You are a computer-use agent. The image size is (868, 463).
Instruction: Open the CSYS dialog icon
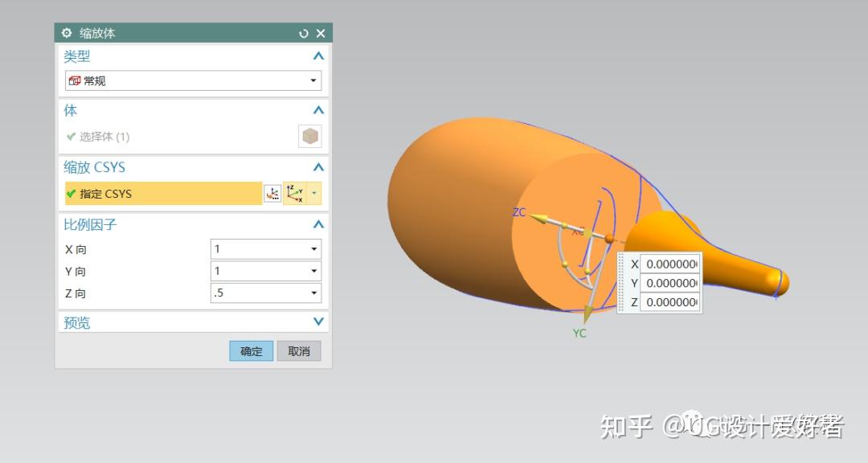coord(272,194)
